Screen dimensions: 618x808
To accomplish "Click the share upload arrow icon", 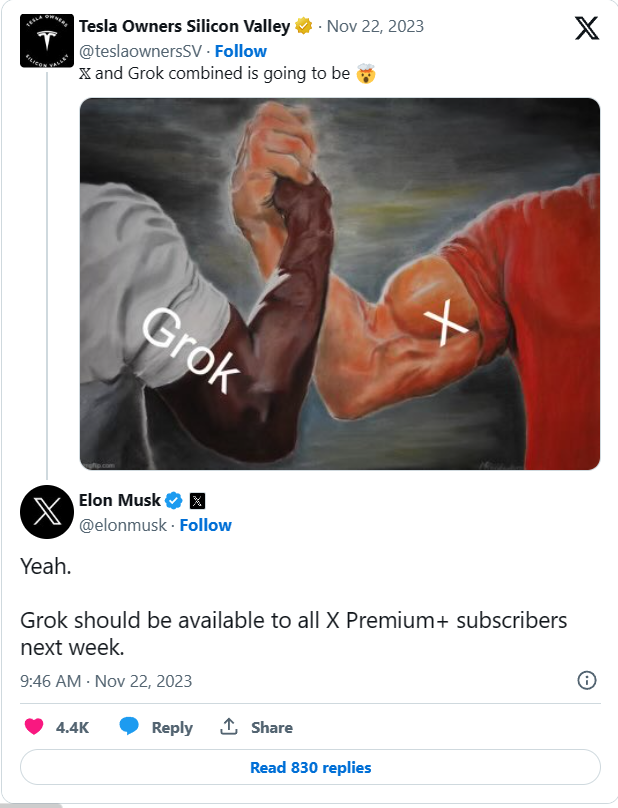I will pos(229,726).
